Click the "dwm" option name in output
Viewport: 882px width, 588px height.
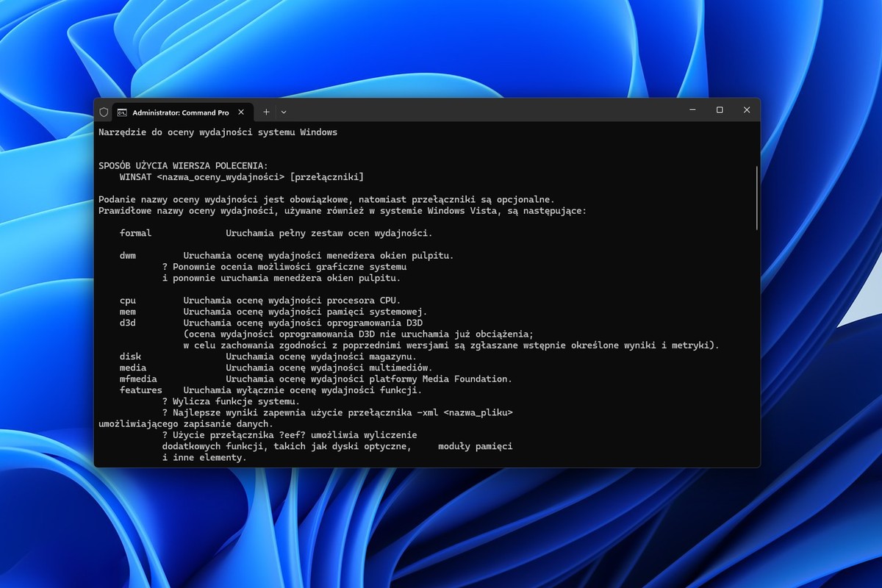[128, 256]
